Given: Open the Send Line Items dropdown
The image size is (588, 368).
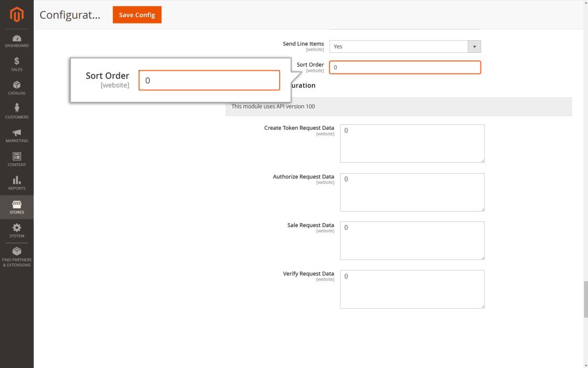Looking at the screenshot, I should [x=405, y=46].
